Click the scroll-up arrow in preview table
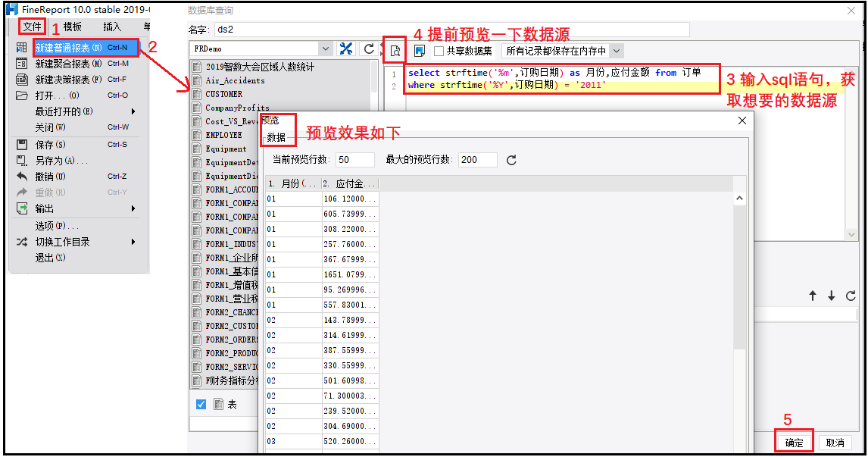 point(739,199)
